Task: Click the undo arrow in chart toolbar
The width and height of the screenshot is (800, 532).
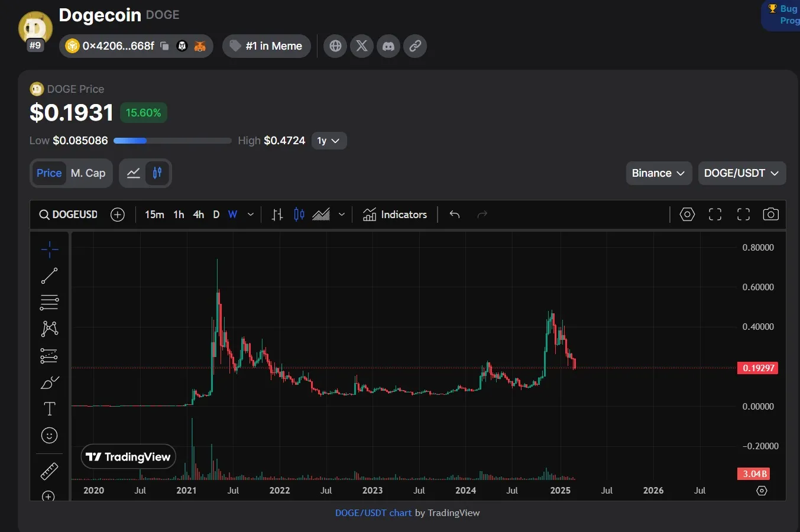Action: pyautogui.click(x=455, y=215)
